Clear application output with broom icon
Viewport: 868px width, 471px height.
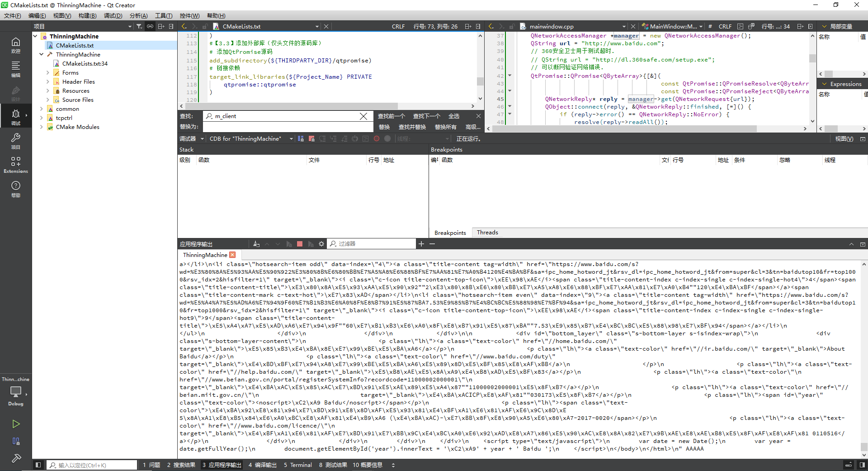[x=256, y=244]
